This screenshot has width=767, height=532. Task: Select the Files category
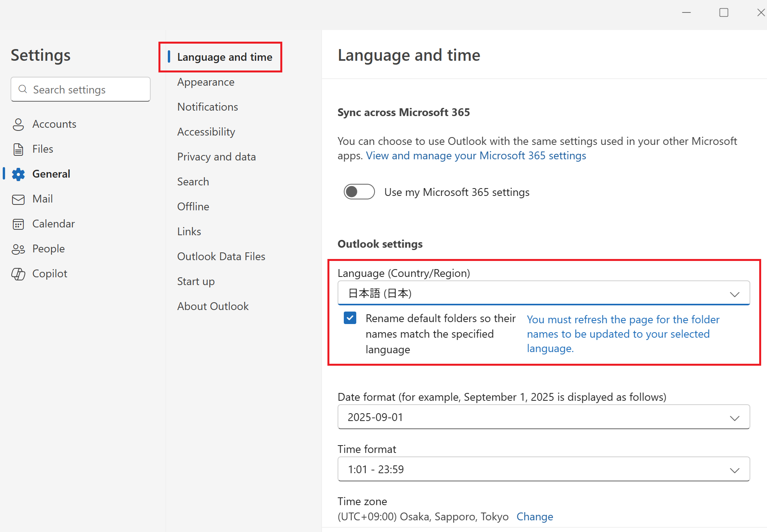coord(42,149)
